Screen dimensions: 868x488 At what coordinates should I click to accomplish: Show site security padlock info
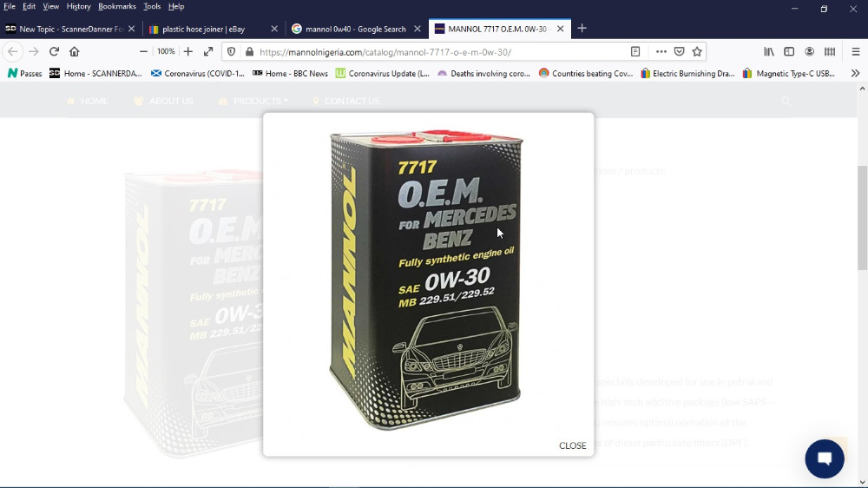[250, 51]
